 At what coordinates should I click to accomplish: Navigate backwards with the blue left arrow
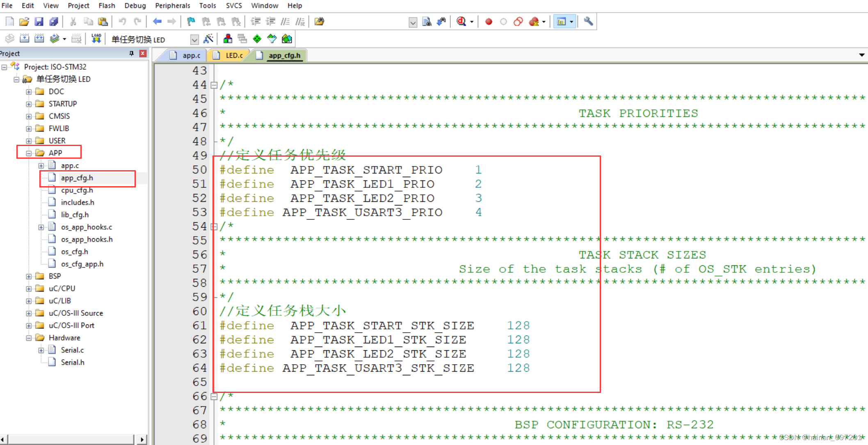click(157, 21)
